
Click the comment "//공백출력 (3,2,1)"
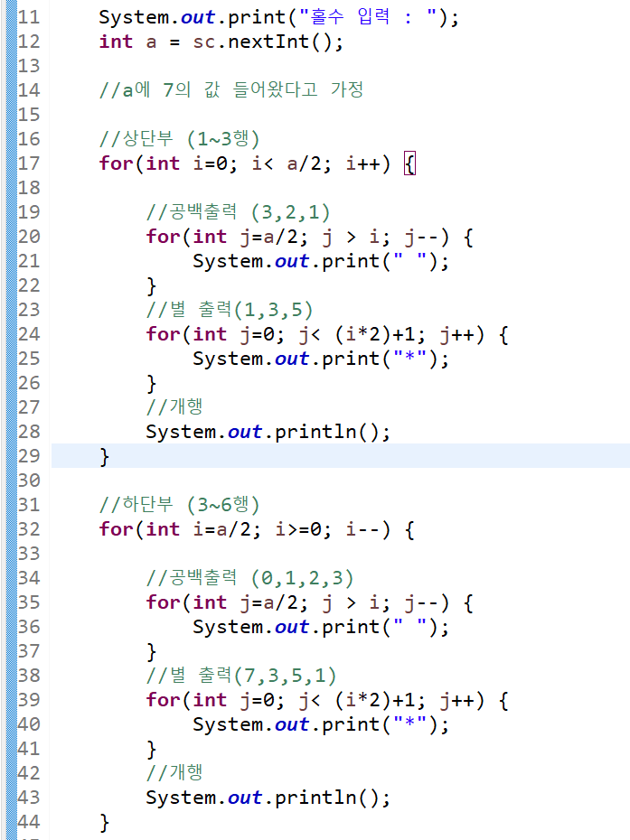click(239, 212)
